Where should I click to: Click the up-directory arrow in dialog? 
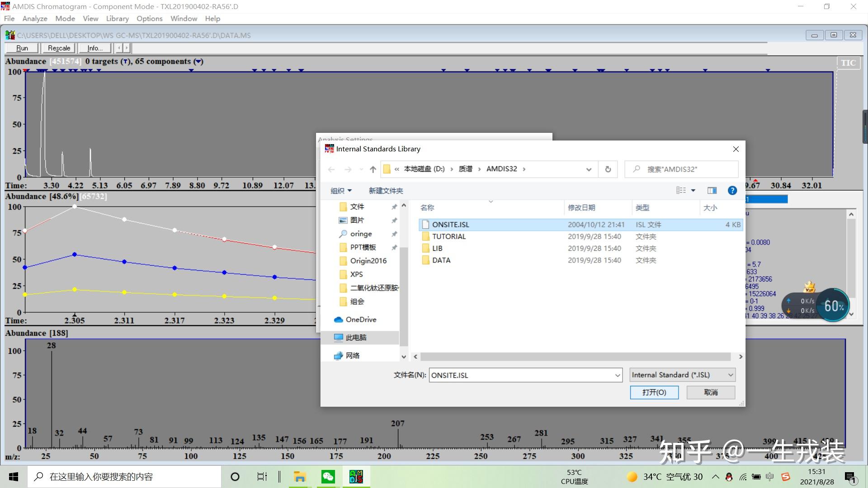[373, 169]
